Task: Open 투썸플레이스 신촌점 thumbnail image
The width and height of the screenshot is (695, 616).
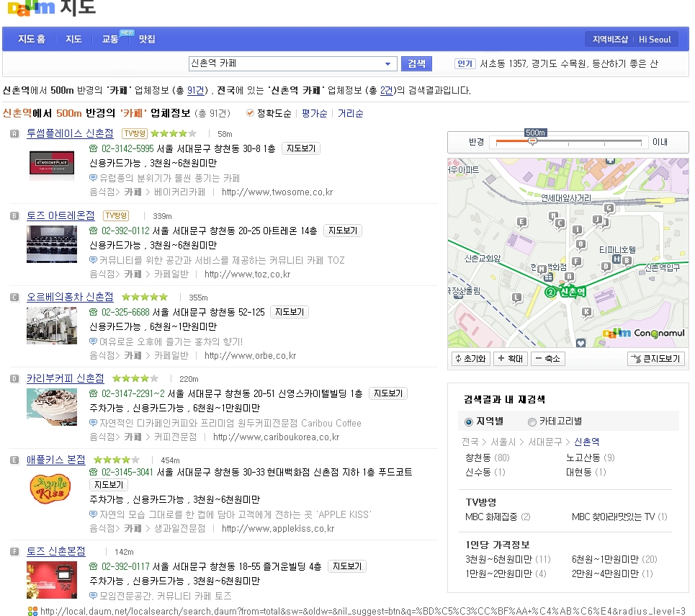Action: click(52, 166)
